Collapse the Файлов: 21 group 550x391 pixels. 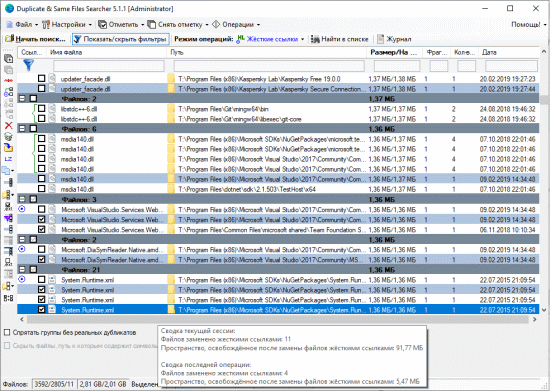point(22,270)
